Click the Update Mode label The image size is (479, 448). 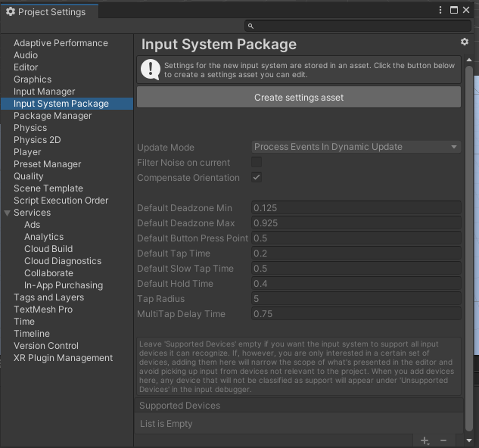(x=166, y=148)
